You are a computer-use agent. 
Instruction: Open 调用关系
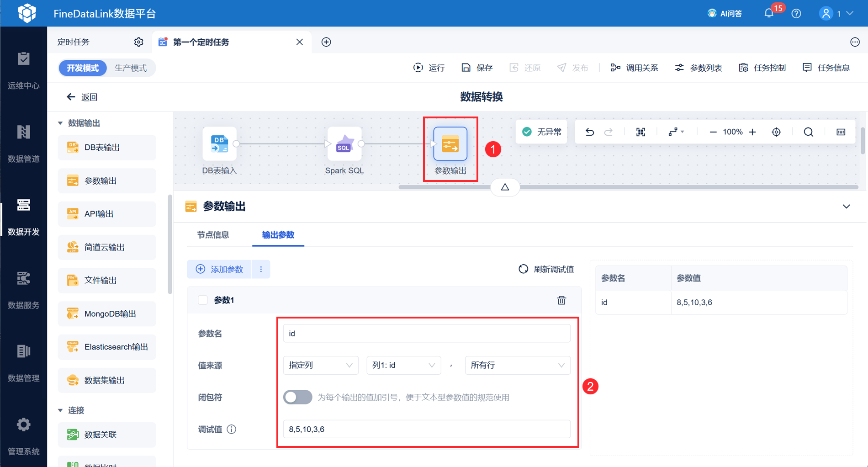(635, 68)
